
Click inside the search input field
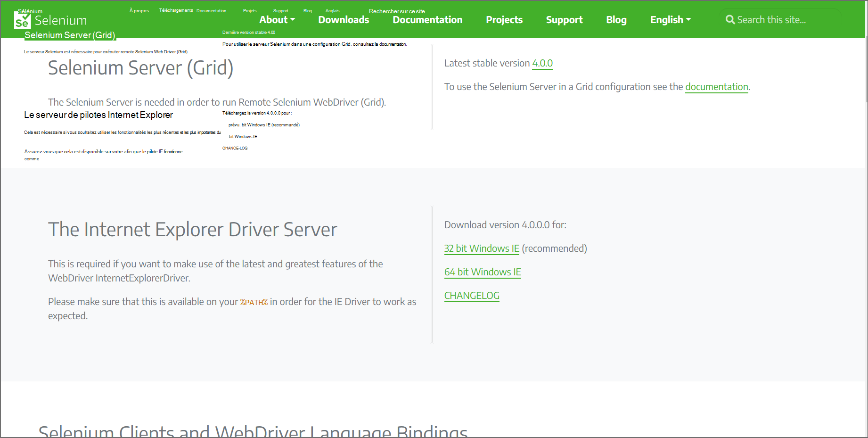click(x=782, y=19)
